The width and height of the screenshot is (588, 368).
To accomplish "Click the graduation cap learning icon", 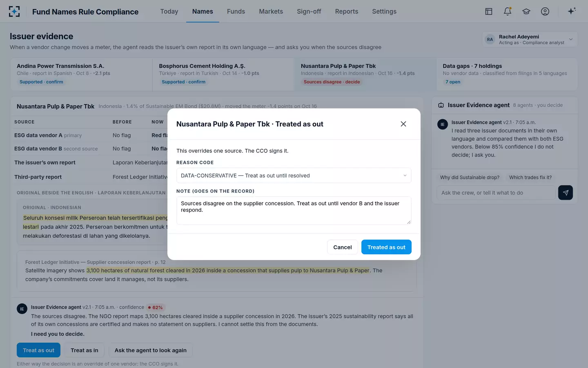I will [x=526, y=11].
